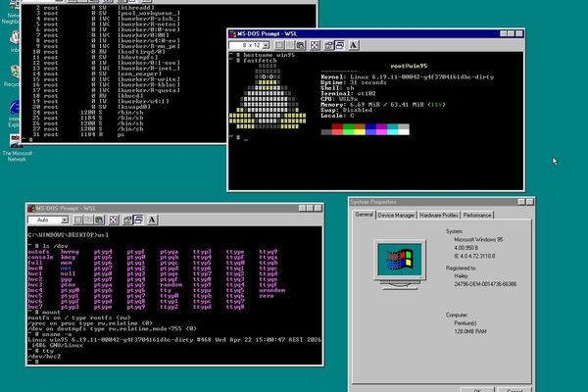Open the system menu icon of the active WSL window

[x=232, y=33]
